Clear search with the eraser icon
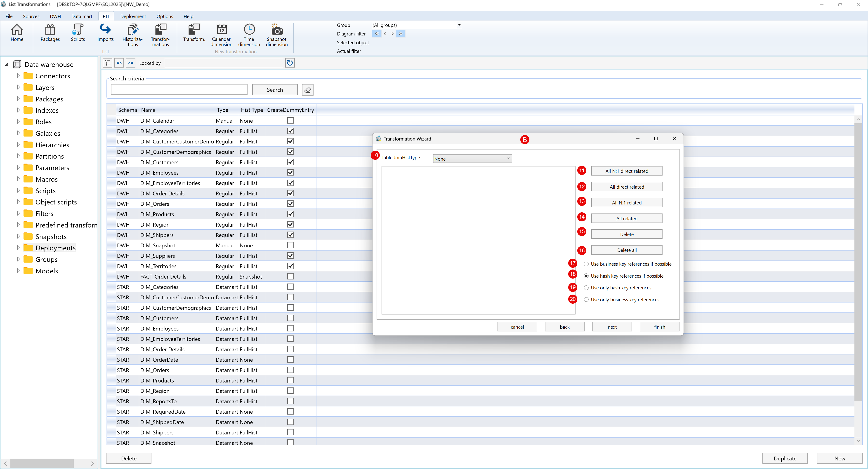The width and height of the screenshot is (868, 469). pos(307,90)
